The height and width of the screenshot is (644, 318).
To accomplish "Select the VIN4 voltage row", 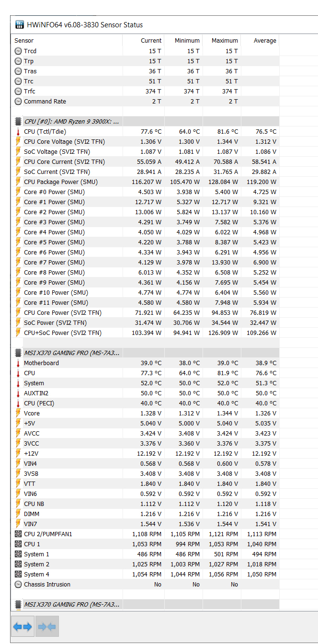I will tap(145, 463).
